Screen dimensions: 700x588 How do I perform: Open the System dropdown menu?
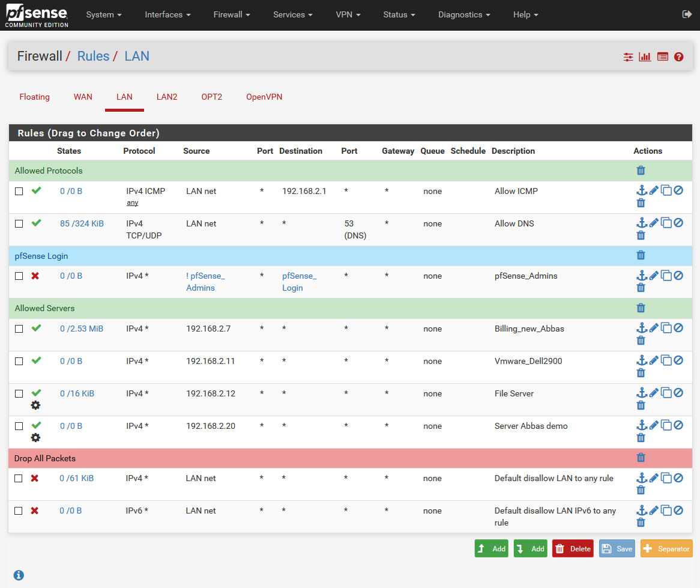click(104, 15)
